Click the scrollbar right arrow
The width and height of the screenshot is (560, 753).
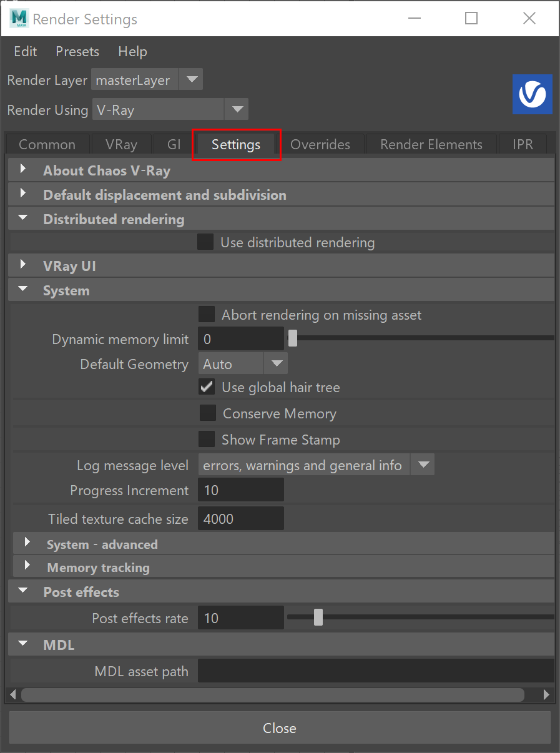pos(546,694)
